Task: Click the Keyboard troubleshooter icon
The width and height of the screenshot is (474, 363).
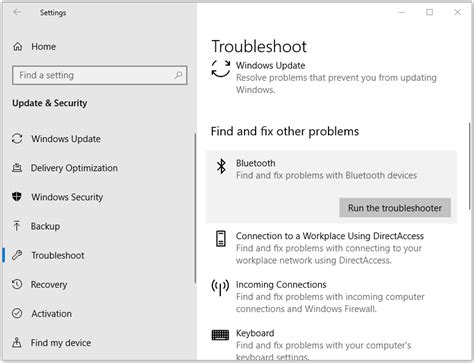Action: [220, 335]
